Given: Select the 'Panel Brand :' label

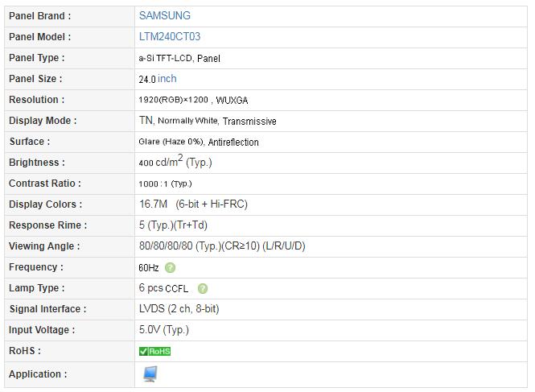Looking at the screenshot, I should pos(40,16).
